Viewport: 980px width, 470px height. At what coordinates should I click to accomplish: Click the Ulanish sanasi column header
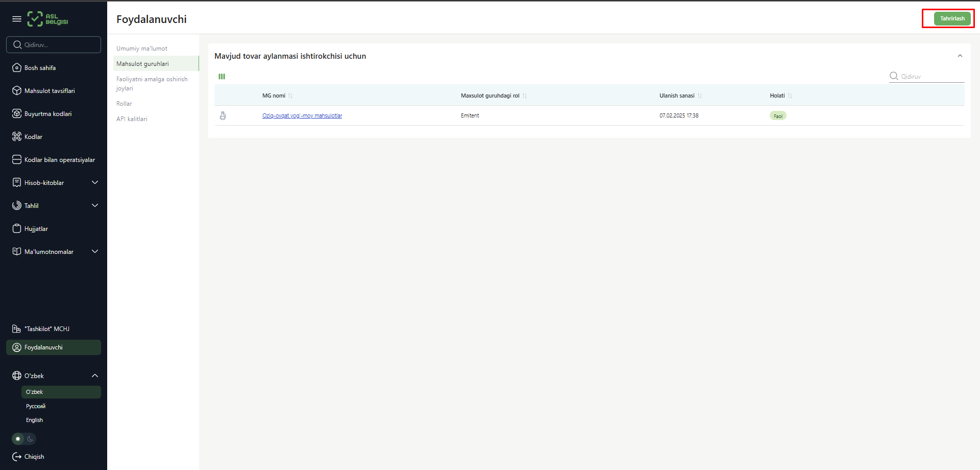(x=677, y=96)
